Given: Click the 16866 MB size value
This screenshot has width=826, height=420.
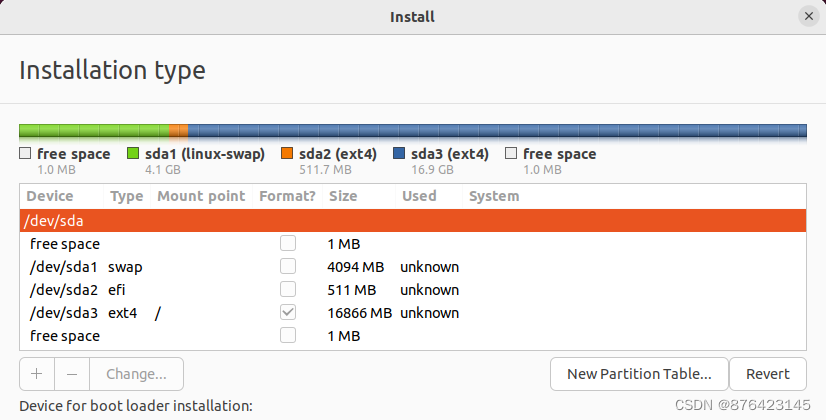Looking at the screenshot, I should click(x=359, y=313).
